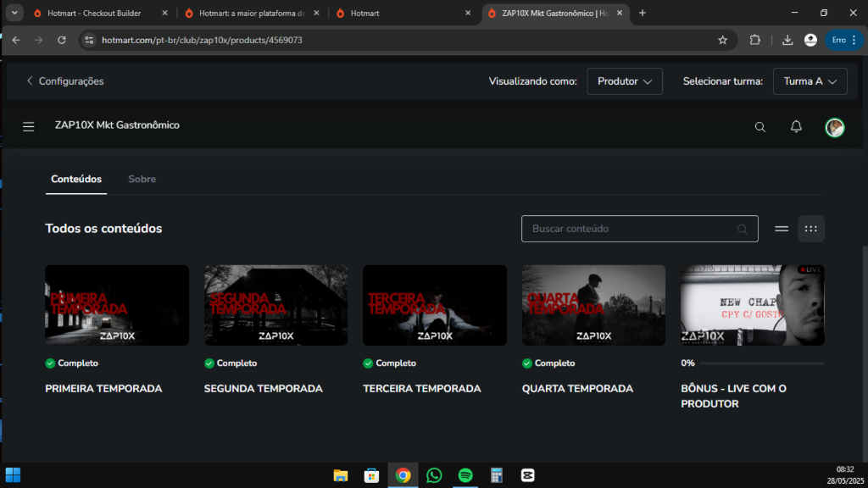Open Spotify from the taskbar
The width and height of the screenshot is (868, 488).
tap(465, 475)
